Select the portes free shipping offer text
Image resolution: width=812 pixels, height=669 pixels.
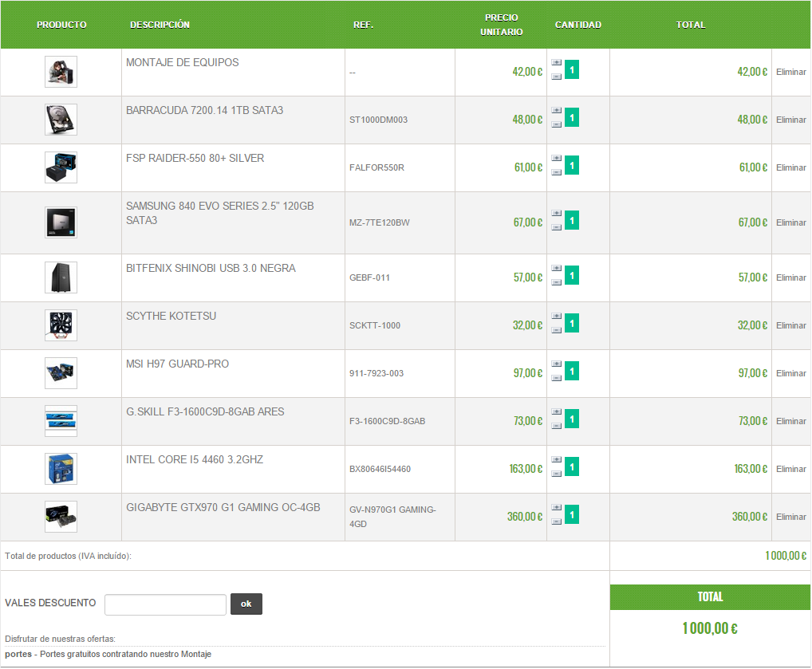(108, 654)
